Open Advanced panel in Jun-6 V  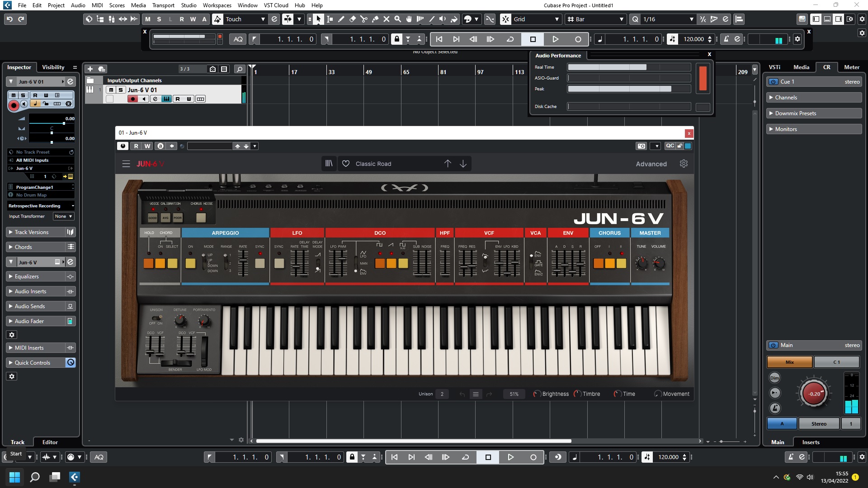[x=651, y=164]
